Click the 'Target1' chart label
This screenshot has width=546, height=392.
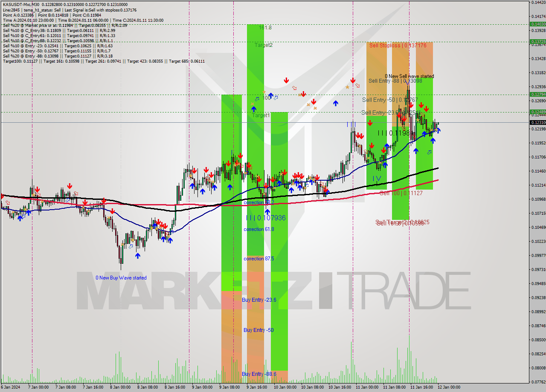pos(261,115)
